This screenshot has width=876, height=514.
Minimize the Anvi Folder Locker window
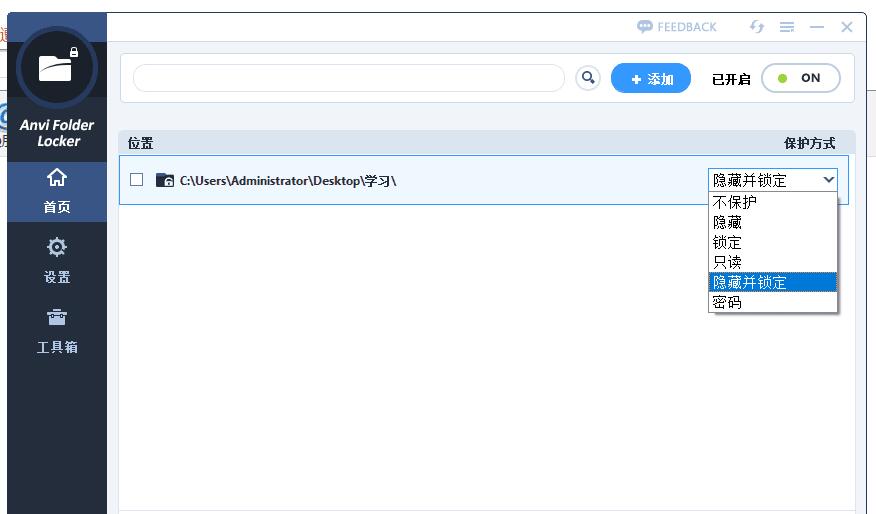click(x=817, y=27)
